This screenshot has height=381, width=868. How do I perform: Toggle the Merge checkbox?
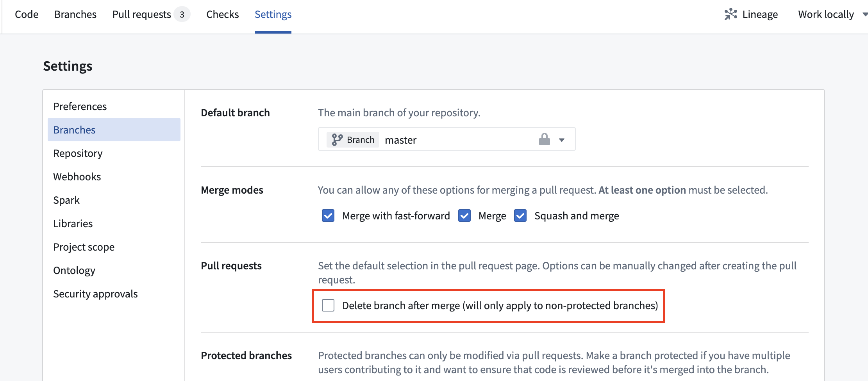click(x=464, y=215)
